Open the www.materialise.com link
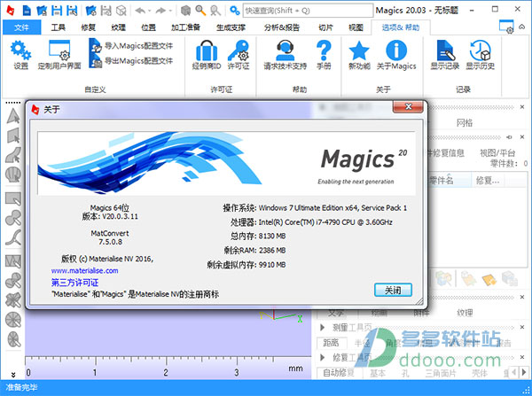532x396 pixels. tap(84, 271)
